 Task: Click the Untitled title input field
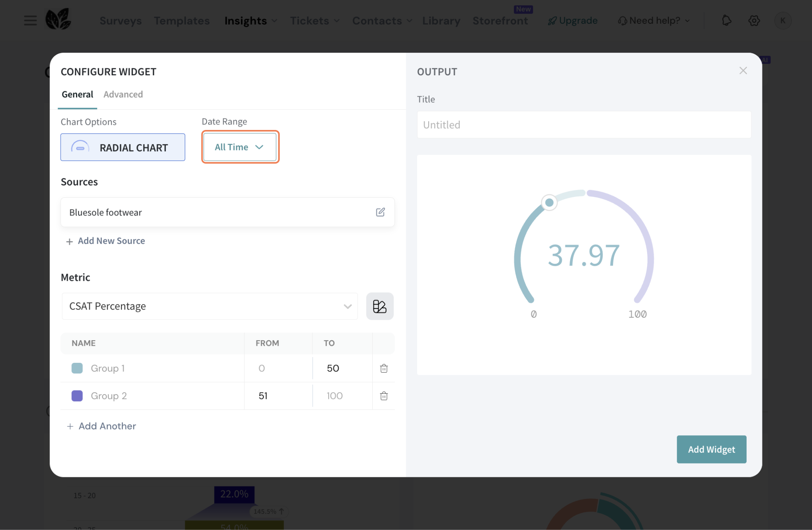pyautogui.click(x=584, y=125)
